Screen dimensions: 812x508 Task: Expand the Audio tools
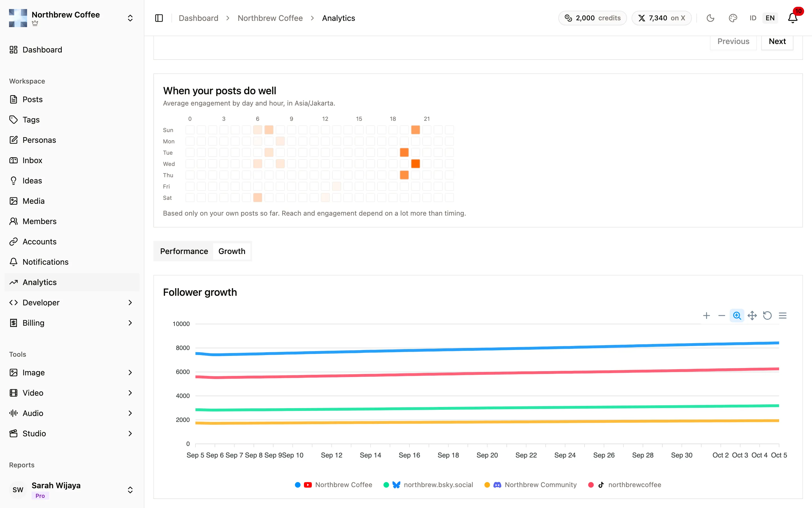pyautogui.click(x=72, y=413)
